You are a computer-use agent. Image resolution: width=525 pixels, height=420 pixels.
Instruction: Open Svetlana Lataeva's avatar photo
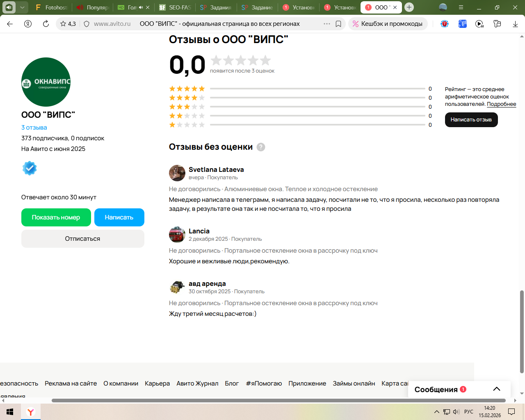pyautogui.click(x=177, y=173)
